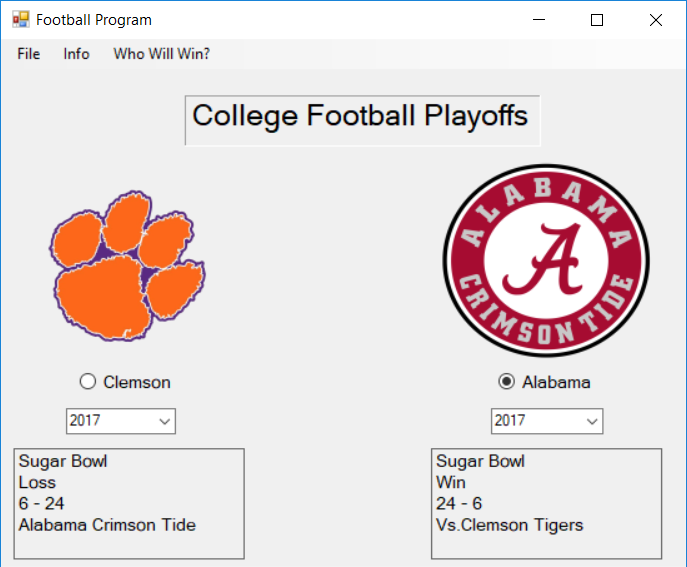The height and width of the screenshot is (567, 687).
Task: Open the Info menu
Action: (x=76, y=54)
